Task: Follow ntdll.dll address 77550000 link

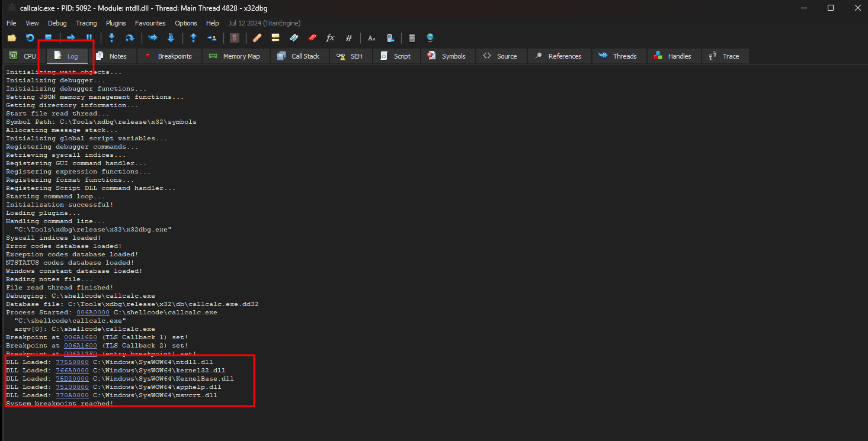Action: coord(72,362)
